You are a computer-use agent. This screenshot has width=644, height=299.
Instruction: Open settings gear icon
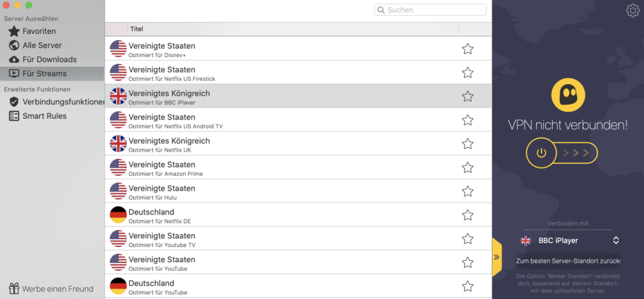coord(633,10)
